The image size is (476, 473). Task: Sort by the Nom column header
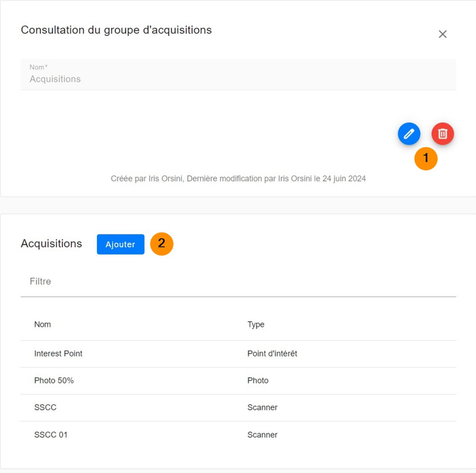point(43,324)
